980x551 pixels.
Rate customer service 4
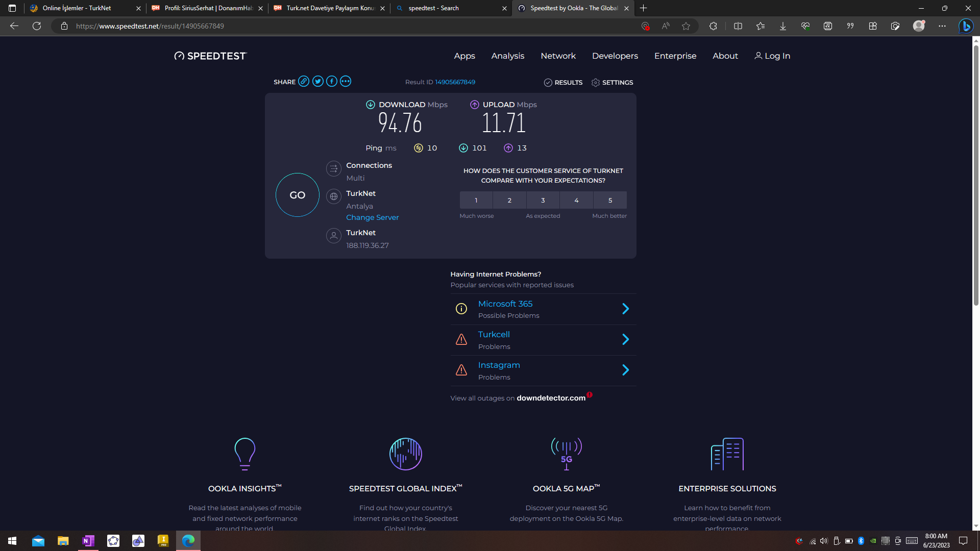tap(576, 201)
